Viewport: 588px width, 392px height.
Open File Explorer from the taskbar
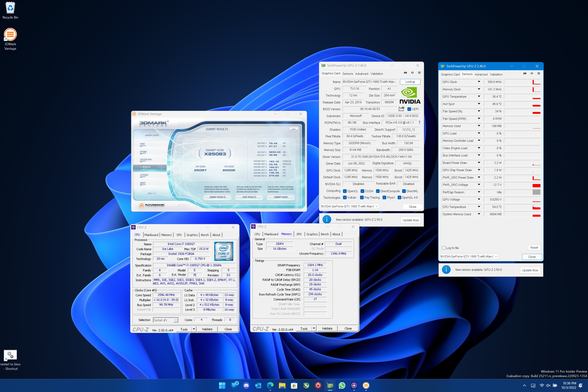coord(282,385)
